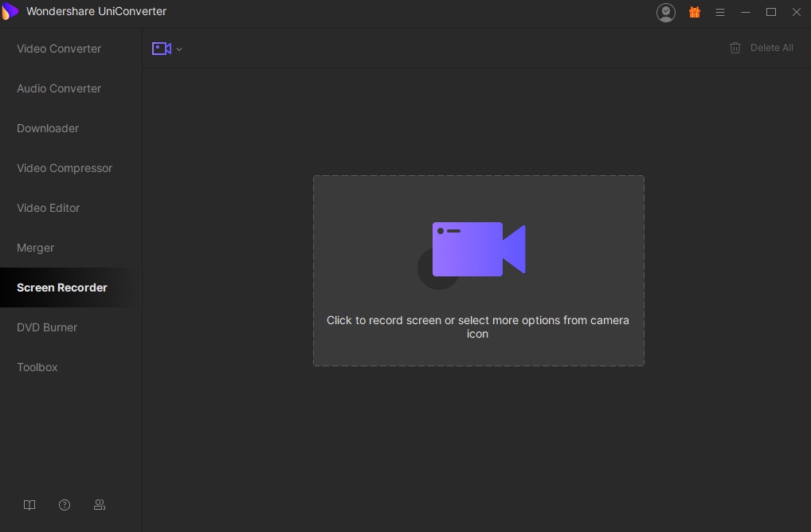Open the hamburger main menu
811x532 pixels.
tap(720, 13)
